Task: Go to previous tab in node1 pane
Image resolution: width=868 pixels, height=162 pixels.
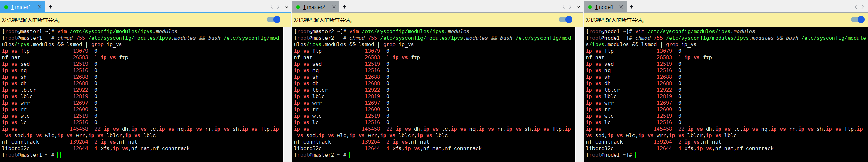Action: click(x=856, y=7)
